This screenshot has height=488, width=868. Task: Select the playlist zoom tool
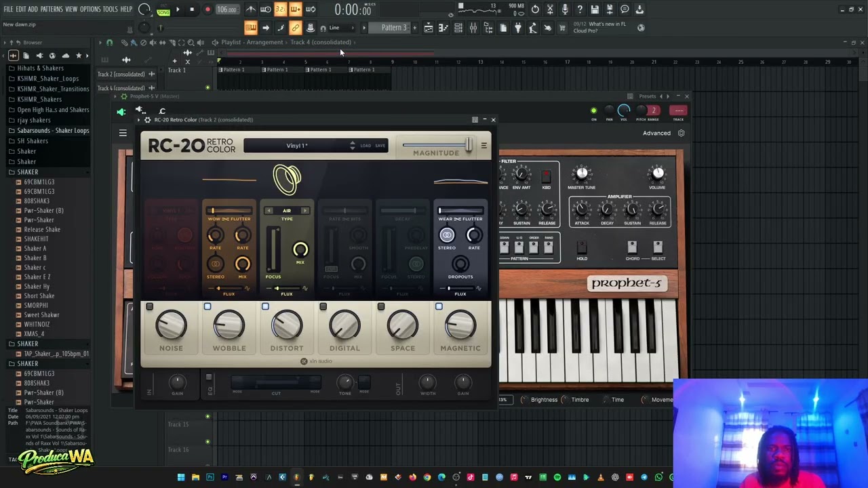191,42
